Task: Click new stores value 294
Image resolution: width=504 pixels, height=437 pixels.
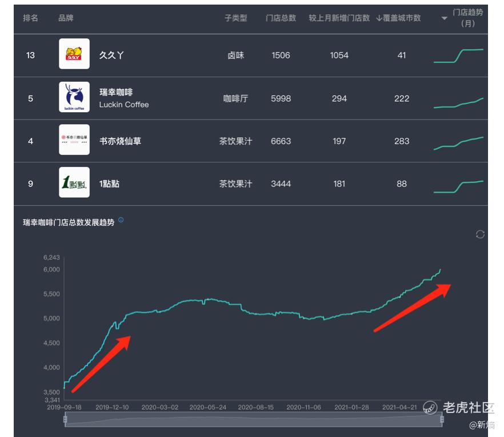Action: 339,98
